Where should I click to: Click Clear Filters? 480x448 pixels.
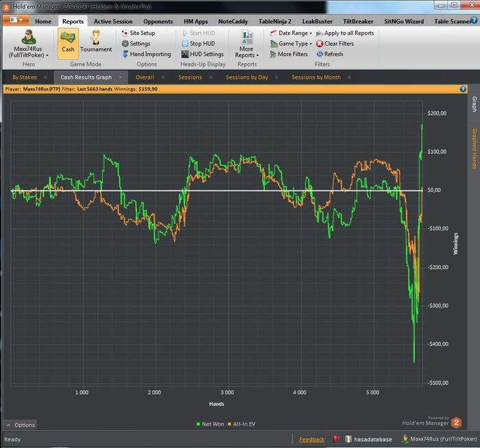tap(335, 44)
